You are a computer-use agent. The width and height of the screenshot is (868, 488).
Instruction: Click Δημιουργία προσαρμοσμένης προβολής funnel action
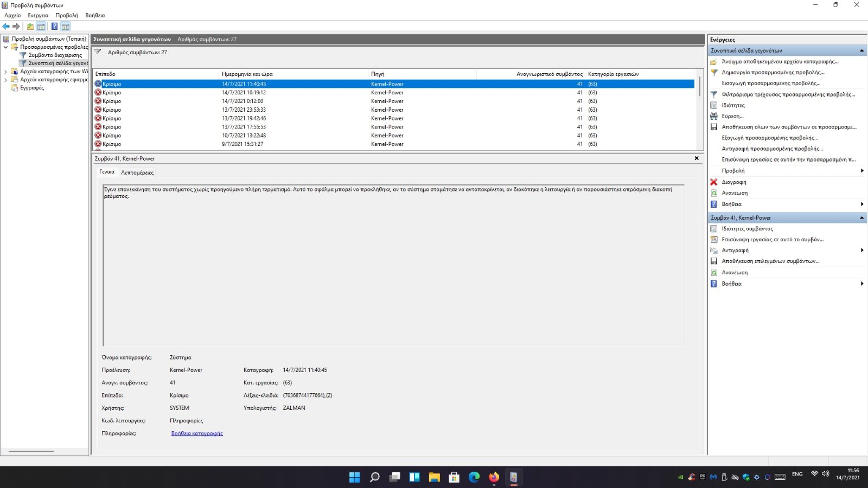point(773,73)
